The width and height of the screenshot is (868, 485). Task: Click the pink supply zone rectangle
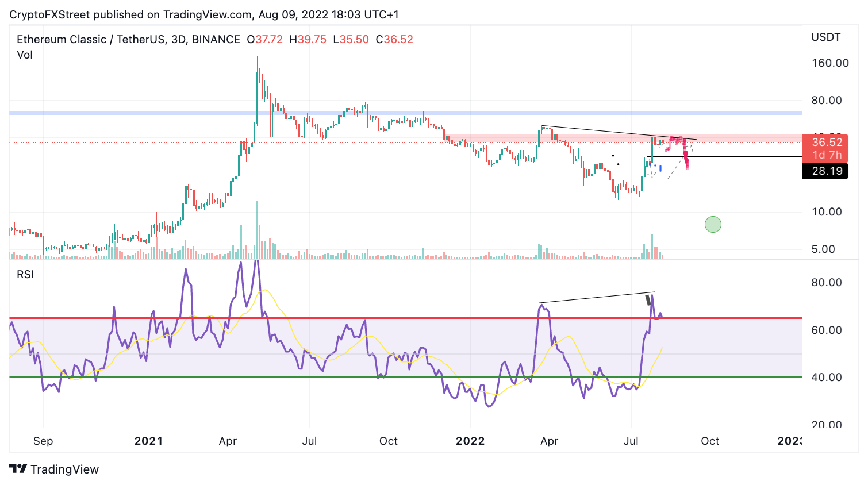click(624, 138)
